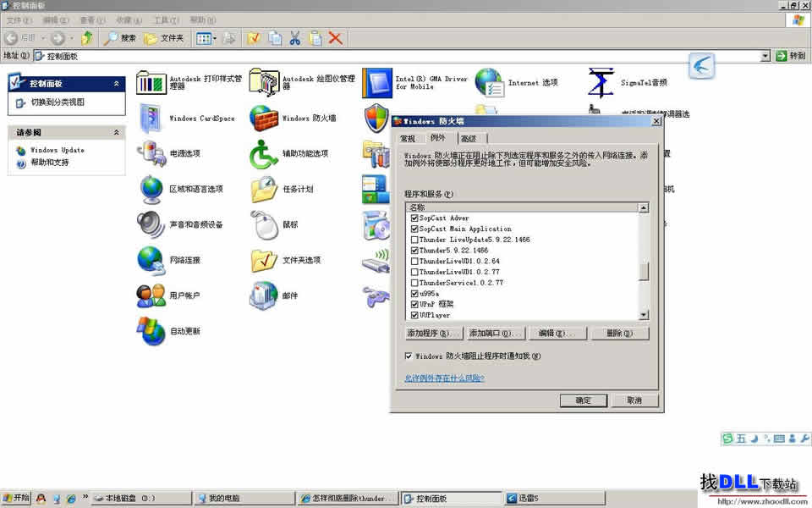The image size is (812, 508).
Task: Collapse the 控制面板 sidebar section
Action: 117,84
